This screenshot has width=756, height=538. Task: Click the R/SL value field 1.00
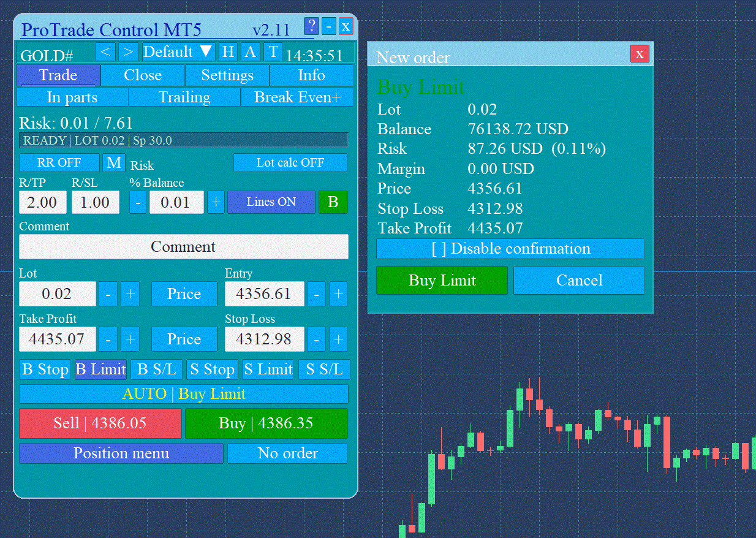pos(96,202)
